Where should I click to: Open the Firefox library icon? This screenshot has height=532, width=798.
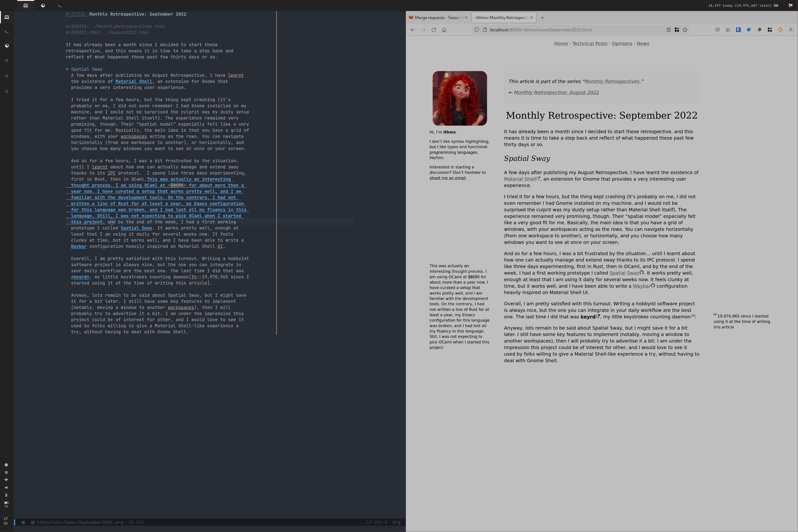[x=728, y=30]
